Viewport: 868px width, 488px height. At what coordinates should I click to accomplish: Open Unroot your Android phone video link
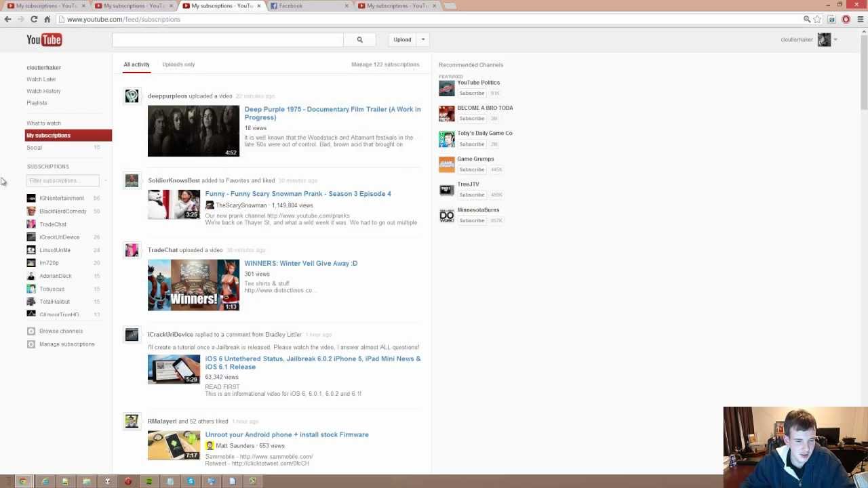287,435
